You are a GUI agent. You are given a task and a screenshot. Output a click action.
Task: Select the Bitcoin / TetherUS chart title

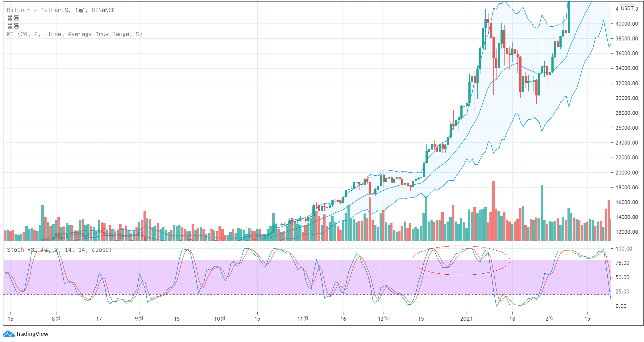61,10
